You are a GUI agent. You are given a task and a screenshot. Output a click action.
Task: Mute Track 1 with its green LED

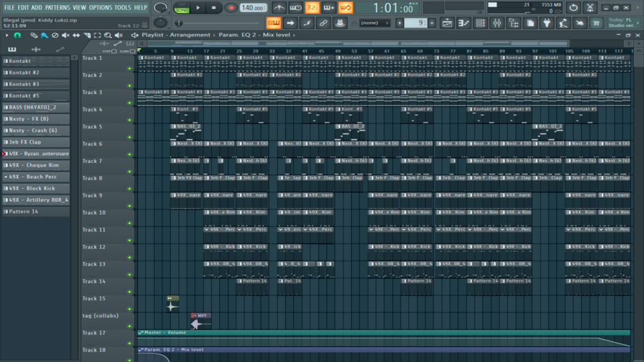pyautogui.click(x=130, y=69)
